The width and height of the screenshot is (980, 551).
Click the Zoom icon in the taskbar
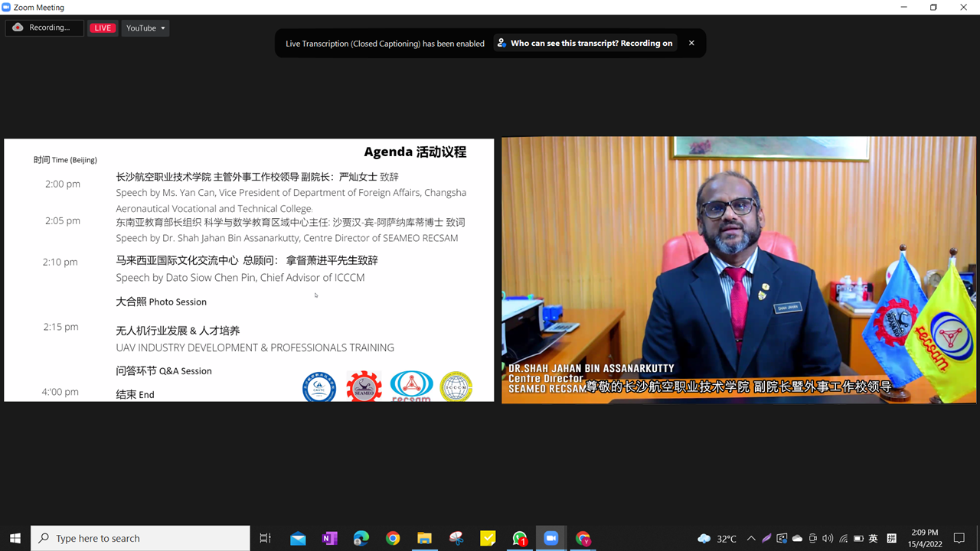(550, 538)
